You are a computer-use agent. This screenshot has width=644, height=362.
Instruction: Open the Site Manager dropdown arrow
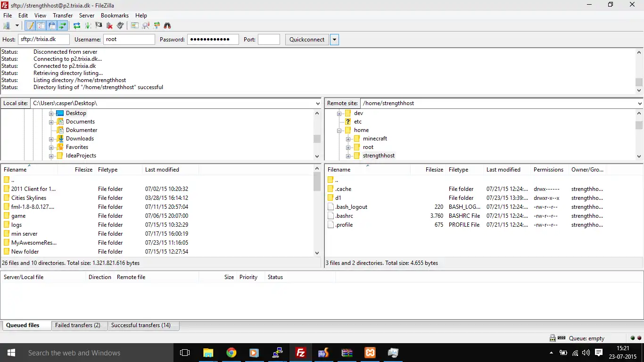pyautogui.click(x=17, y=25)
